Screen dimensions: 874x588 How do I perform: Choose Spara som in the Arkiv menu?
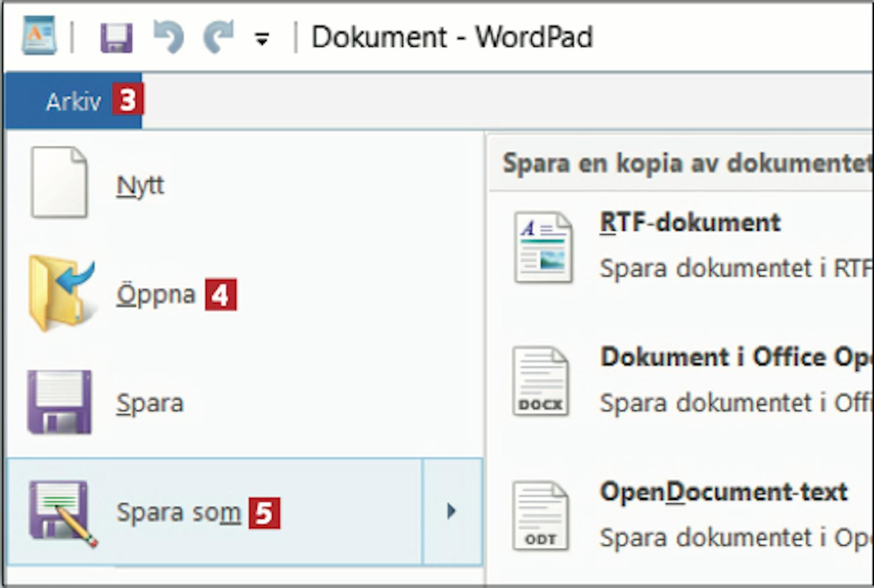click(x=214, y=512)
